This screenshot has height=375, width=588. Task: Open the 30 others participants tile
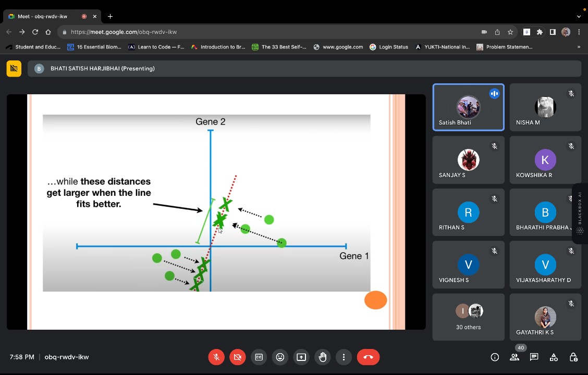click(468, 317)
